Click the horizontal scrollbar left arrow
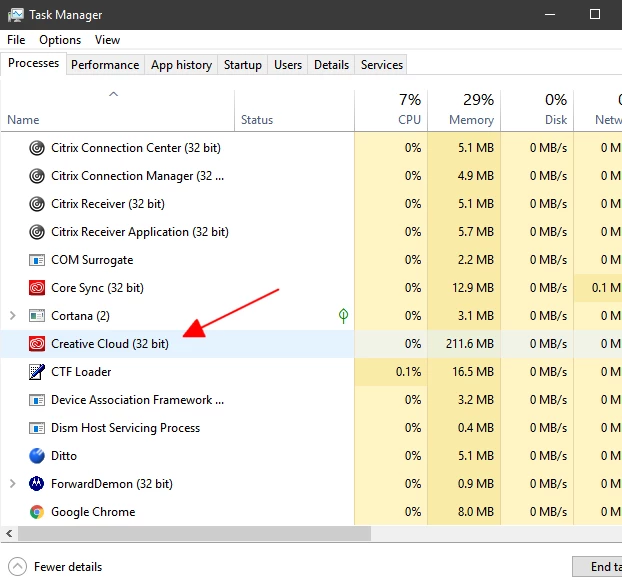The image size is (622, 585). (x=9, y=534)
